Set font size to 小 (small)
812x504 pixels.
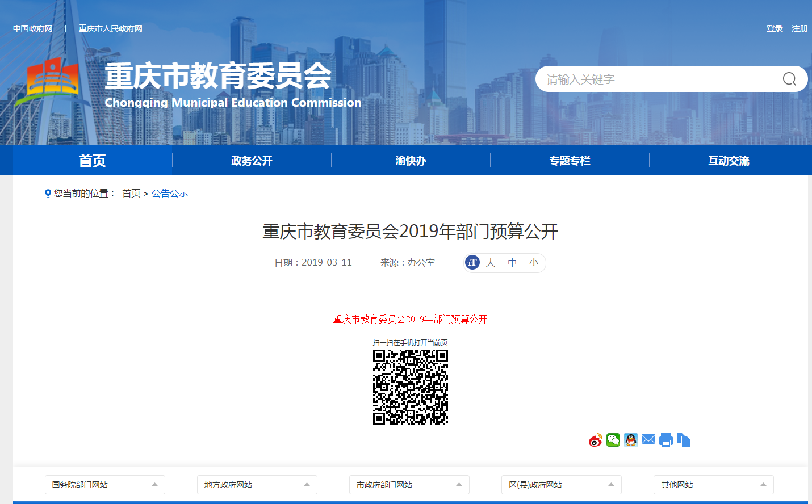(x=534, y=262)
